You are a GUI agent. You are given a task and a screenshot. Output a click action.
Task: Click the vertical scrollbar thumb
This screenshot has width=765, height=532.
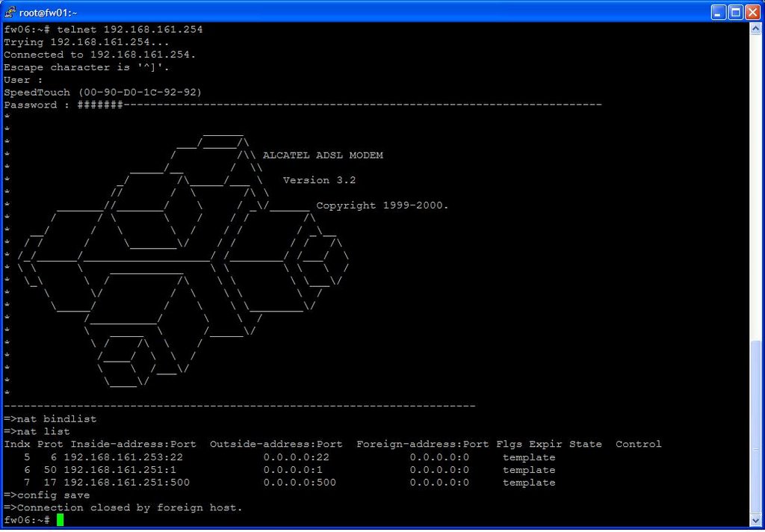(755, 427)
